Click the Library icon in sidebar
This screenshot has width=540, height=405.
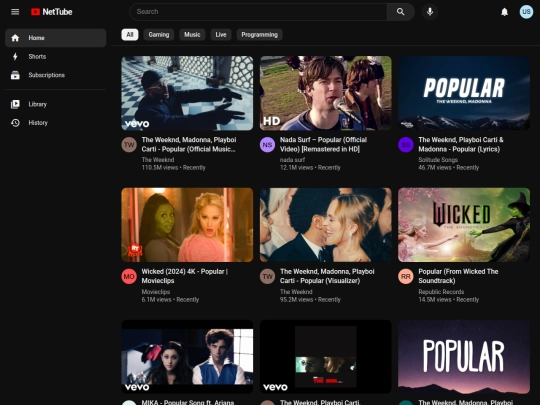tap(15, 104)
